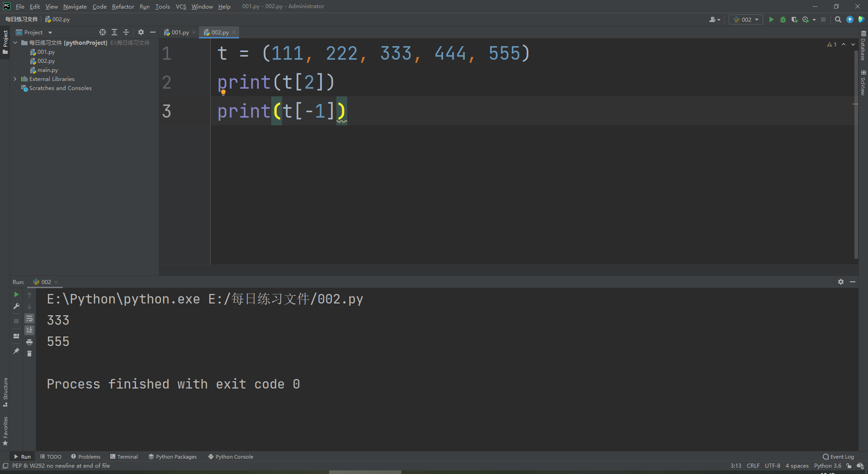Close the 002 Run tab

[56, 282]
